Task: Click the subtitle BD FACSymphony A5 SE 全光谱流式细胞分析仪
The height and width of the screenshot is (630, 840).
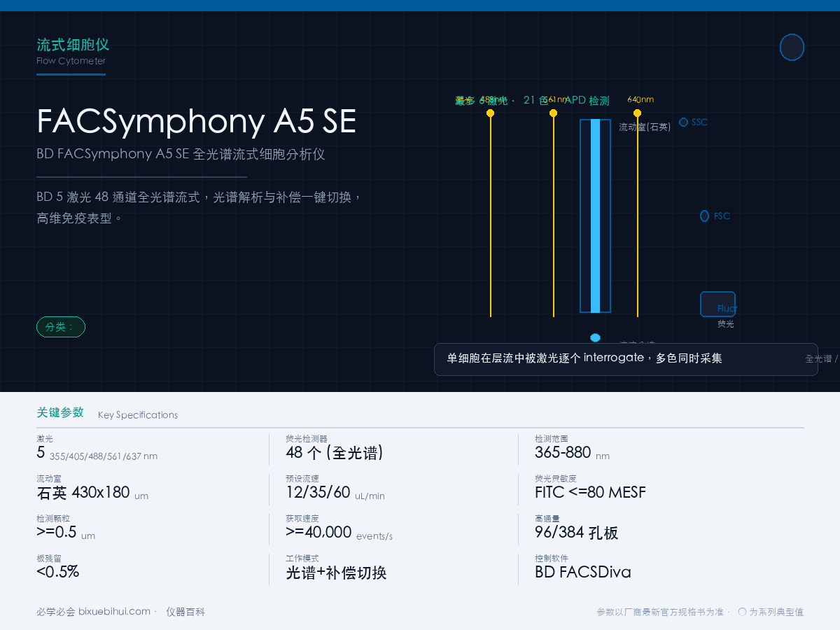Action: point(181,154)
